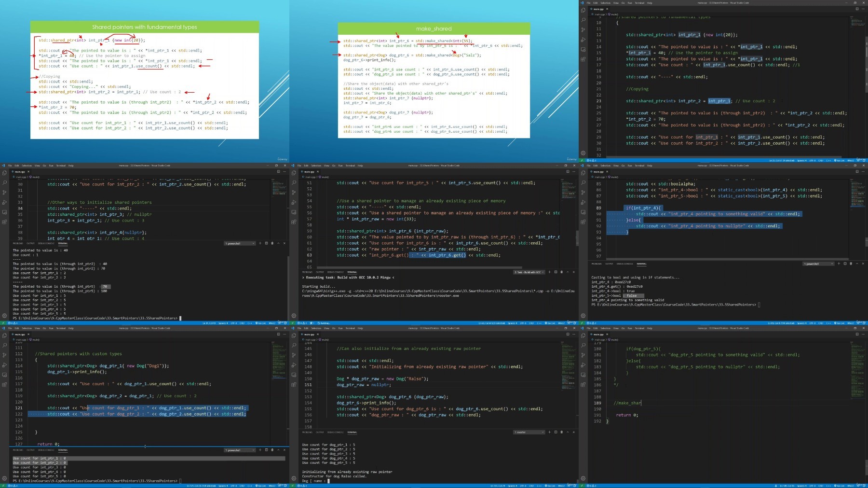Select the TERMINAL tab in the bottom-left frame
868x488 pixels.
coord(63,450)
